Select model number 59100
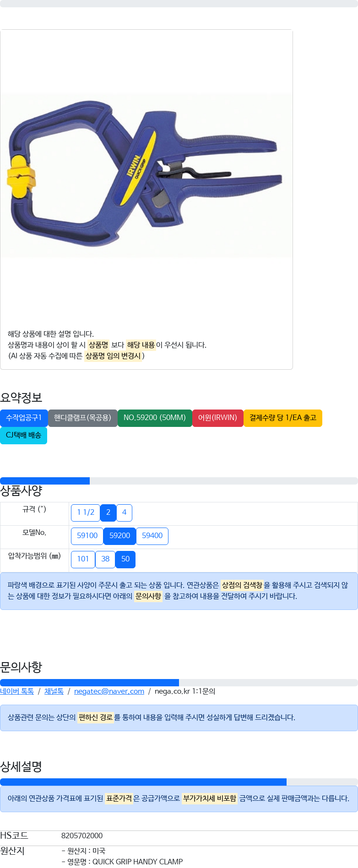 coord(87,536)
